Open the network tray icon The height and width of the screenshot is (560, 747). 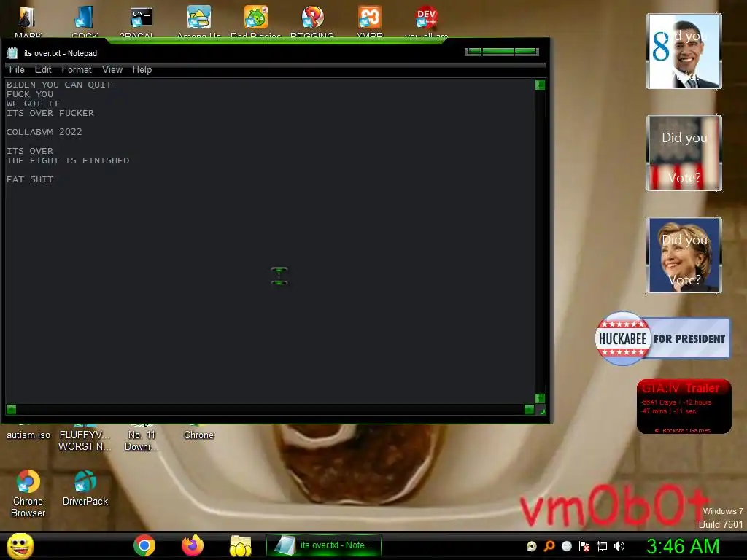click(602, 546)
